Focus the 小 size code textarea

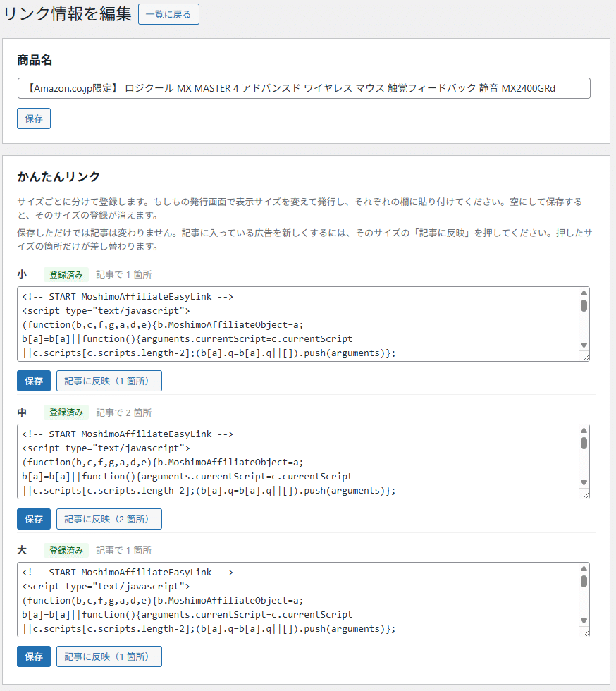pyautogui.click(x=304, y=324)
